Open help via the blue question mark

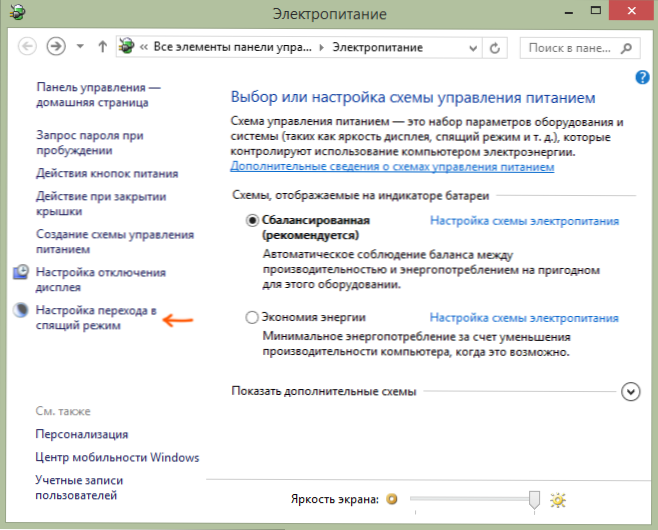click(642, 77)
